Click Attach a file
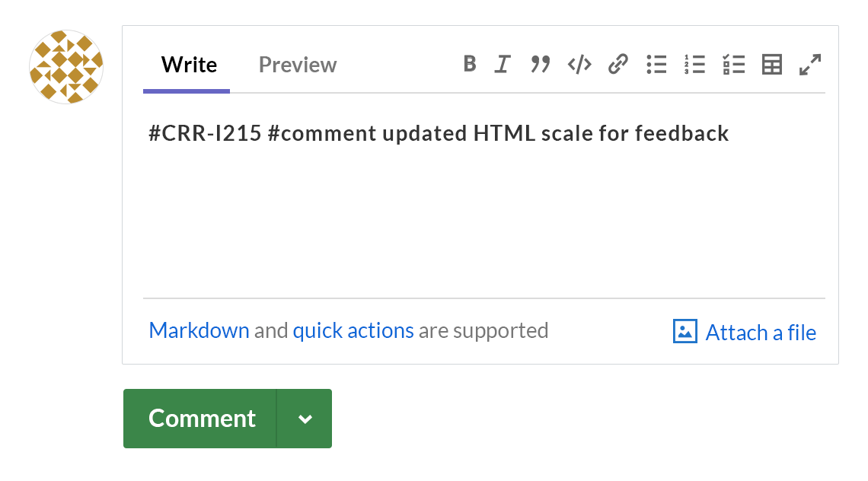The image size is (868, 481). click(761, 333)
